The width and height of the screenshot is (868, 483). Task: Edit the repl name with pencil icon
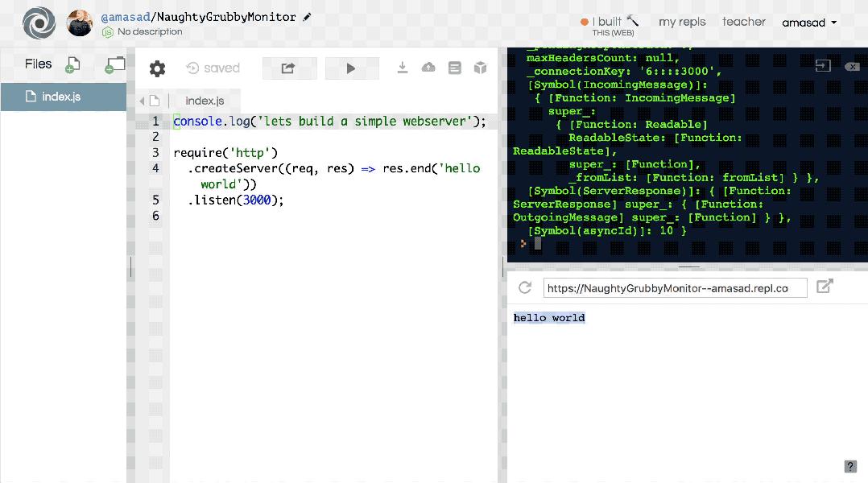click(x=307, y=17)
